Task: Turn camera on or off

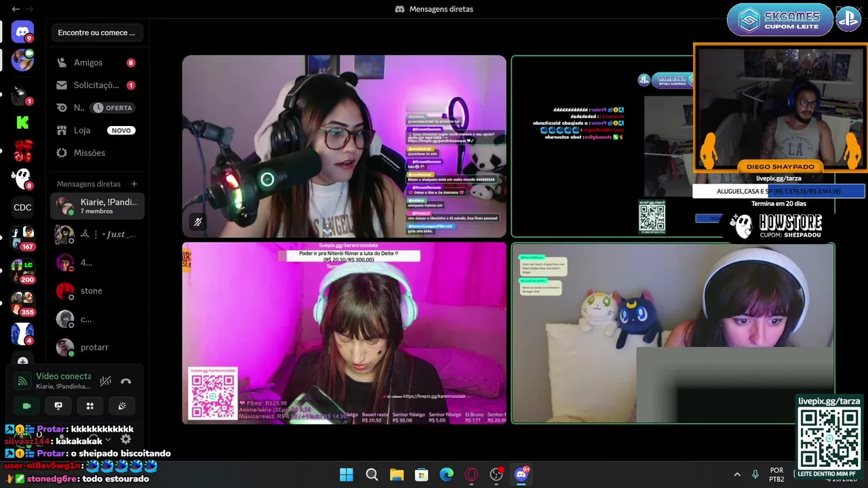Action: tap(26, 406)
